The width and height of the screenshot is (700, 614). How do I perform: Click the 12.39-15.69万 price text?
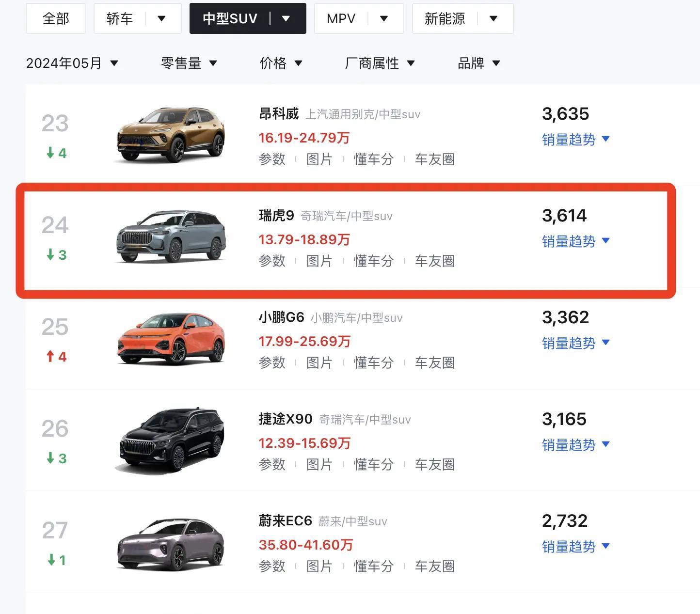click(304, 443)
